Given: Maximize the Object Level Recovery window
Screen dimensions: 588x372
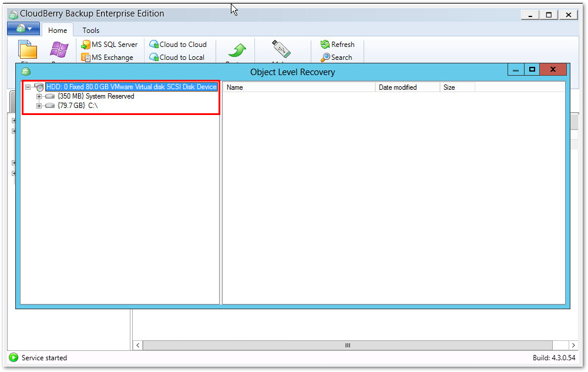Looking at the screenshot, I should tap(532, 69).
